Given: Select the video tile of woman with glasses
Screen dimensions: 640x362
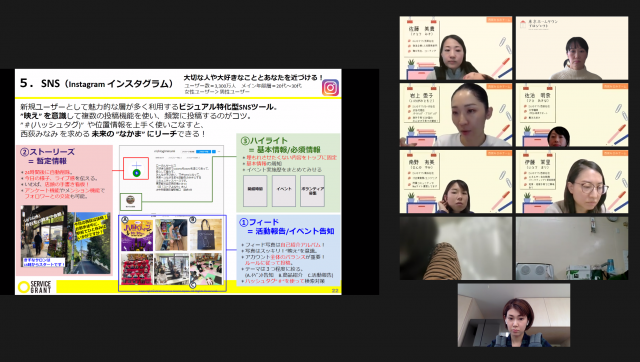Looking at the screenshot, I should tap(572, 182).
